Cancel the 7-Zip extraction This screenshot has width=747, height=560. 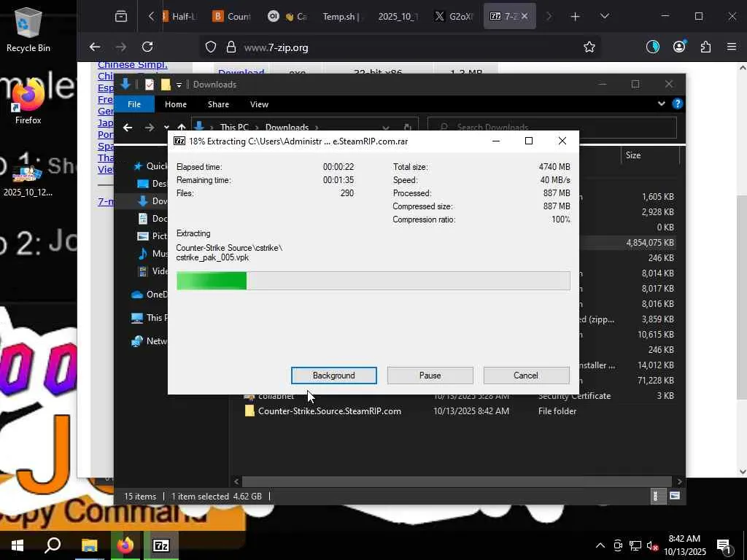pos(526,376)
